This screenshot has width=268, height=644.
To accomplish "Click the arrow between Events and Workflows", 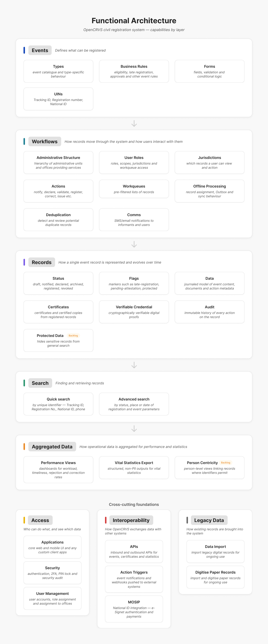I will (x=134, y=123).
